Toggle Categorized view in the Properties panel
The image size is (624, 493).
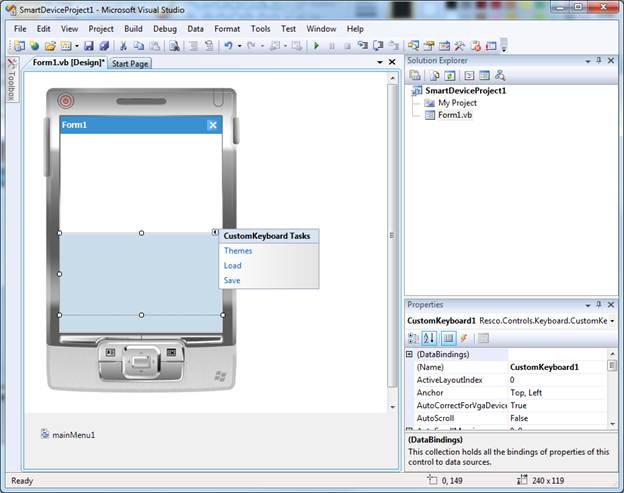pos(414,338)
